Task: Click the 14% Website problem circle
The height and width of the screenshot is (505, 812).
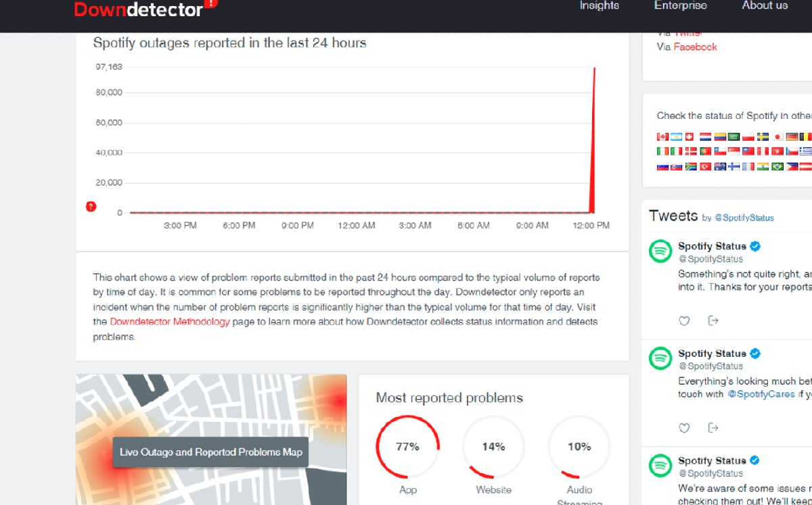Action: click(x=493, y=447)
